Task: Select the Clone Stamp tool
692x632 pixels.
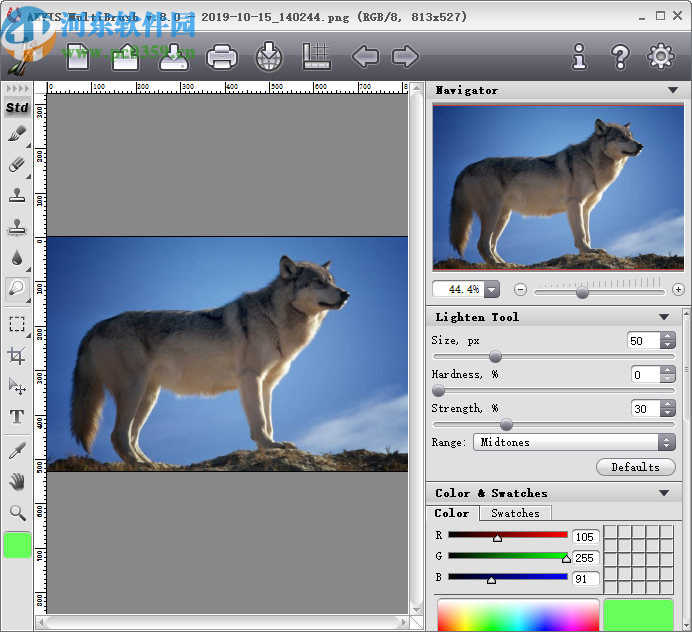Action: click(17, 195)
